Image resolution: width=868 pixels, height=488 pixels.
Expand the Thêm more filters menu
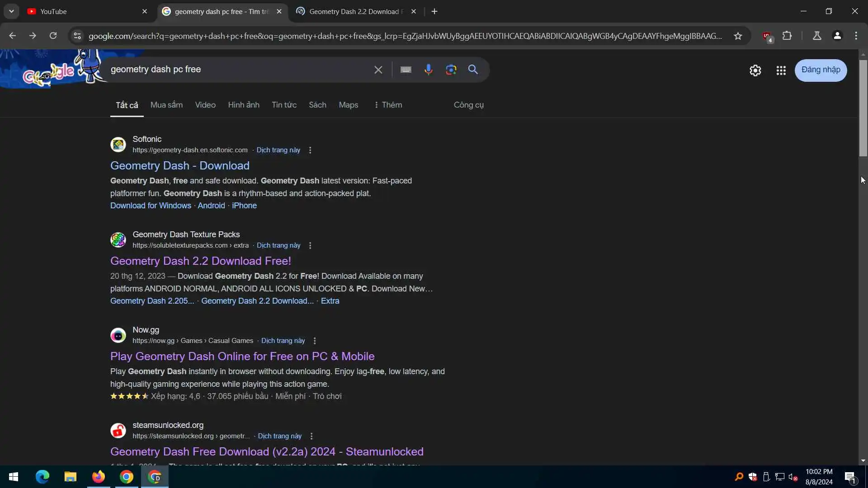point(388,105)
